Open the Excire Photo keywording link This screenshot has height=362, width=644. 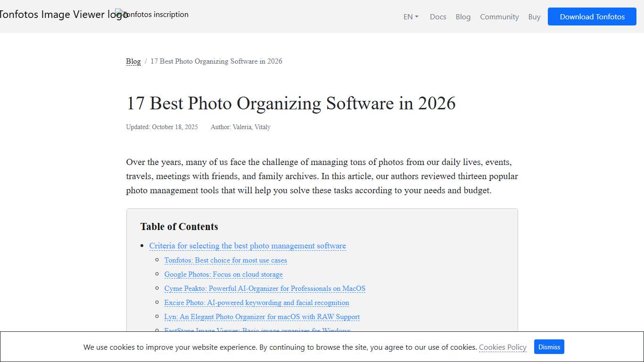[256, 303]
